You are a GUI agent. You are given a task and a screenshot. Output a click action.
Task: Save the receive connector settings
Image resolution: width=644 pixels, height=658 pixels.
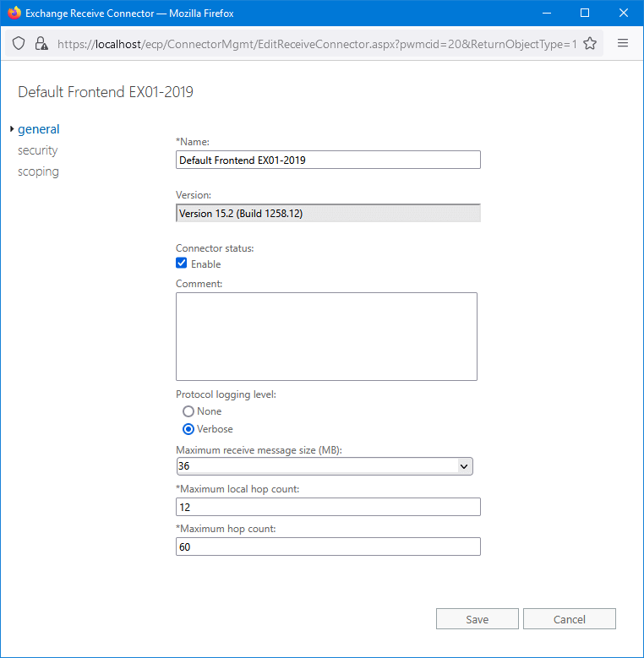(x=477, y=619)
